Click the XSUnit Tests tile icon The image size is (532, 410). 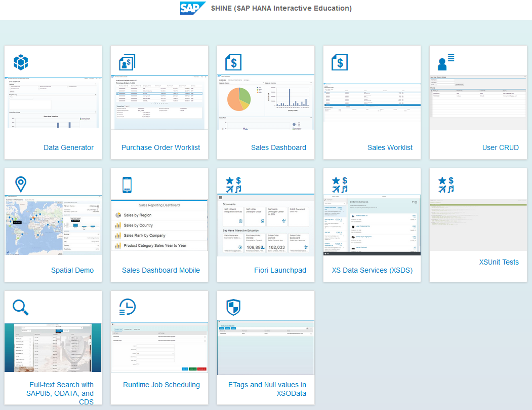tap(446, 185)
